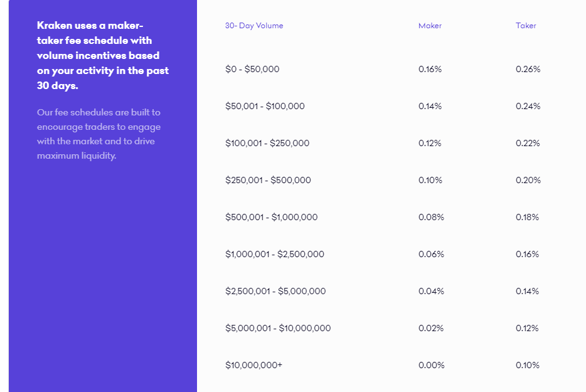586x392 pixels.
Task: Click the 0.10% taker fee in last row
Action: click(x=527, y=365)
